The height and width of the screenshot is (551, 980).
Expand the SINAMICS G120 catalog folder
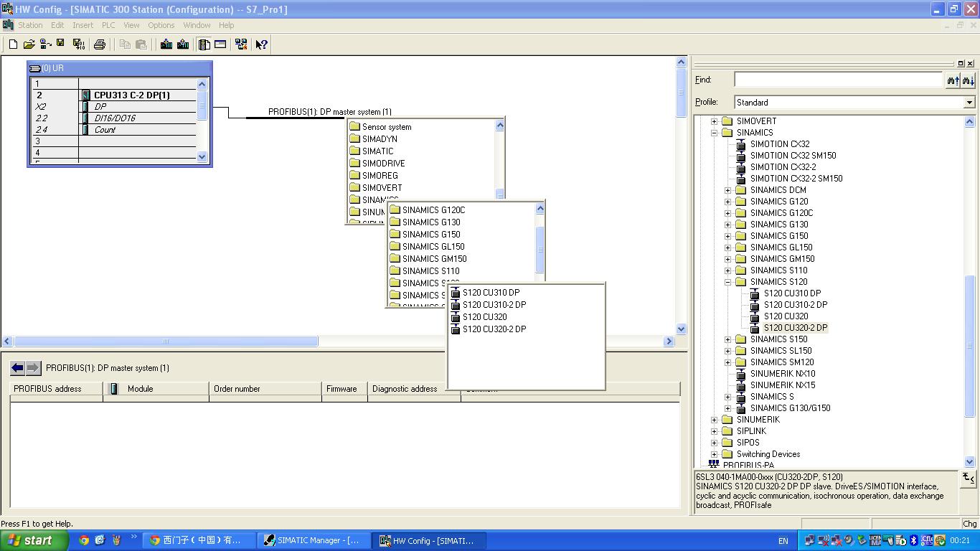click(727, 202)
